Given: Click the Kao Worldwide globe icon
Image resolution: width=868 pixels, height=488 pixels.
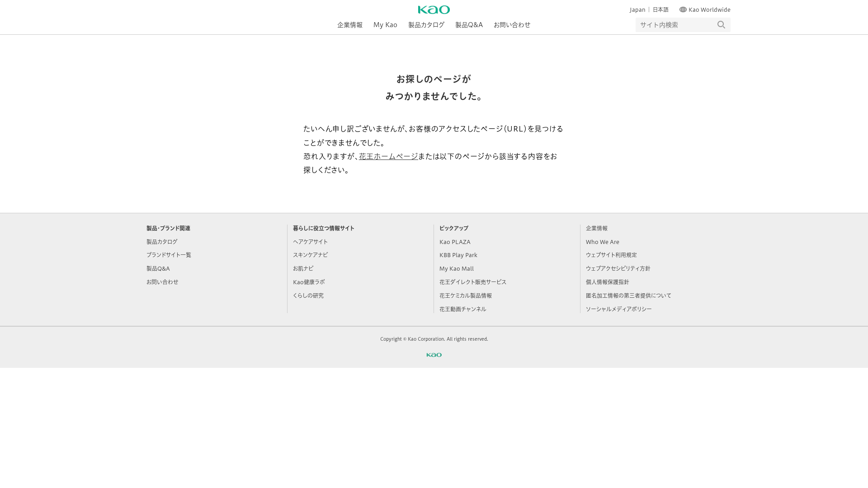Looking at the screenshot, I should tap(683, 9).
